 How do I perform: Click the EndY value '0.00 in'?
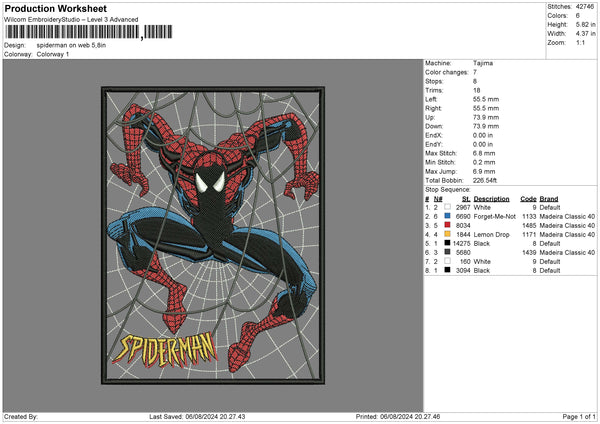click(483, 144)
